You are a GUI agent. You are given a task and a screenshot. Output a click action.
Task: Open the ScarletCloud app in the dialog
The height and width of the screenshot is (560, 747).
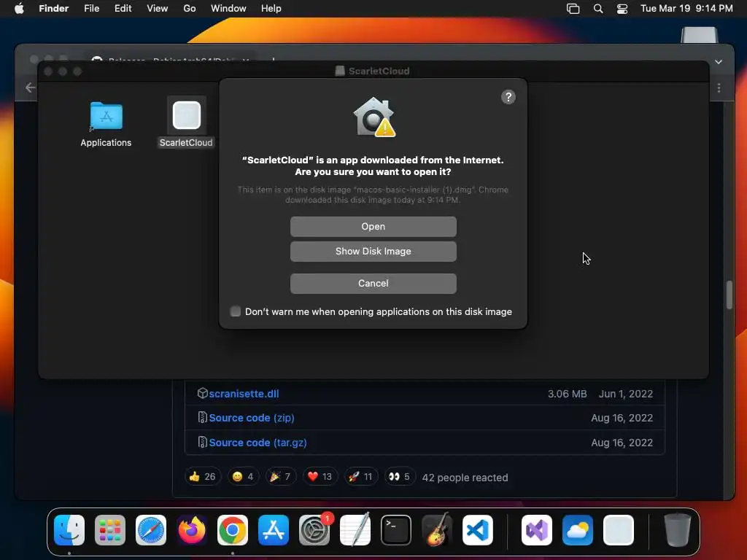[373, 227]
